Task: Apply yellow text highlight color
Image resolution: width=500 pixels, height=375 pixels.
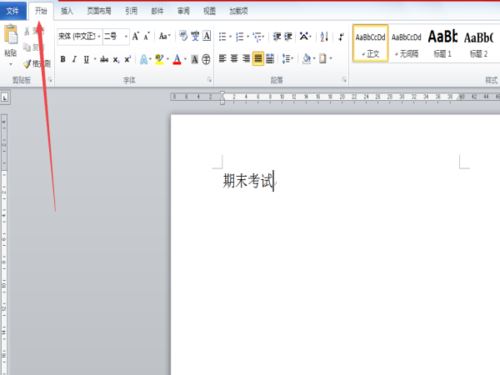Action: tap(160, 60)
